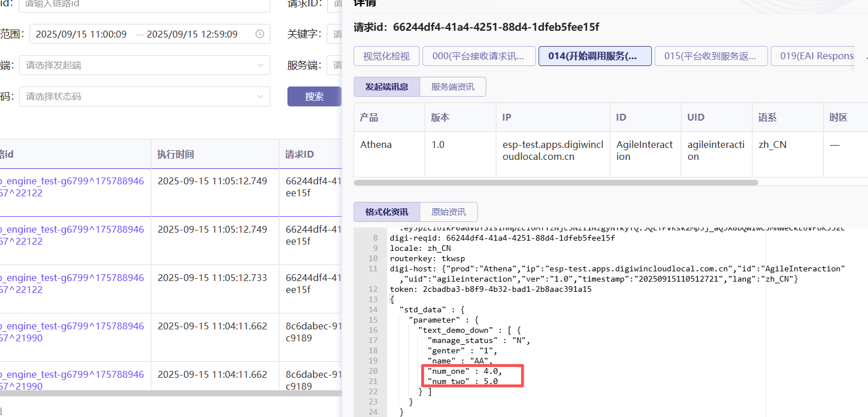The image size is (868, 417).
Task: Switch to the 019(EAI Respons tab
Action: click(x=813, y=56)
